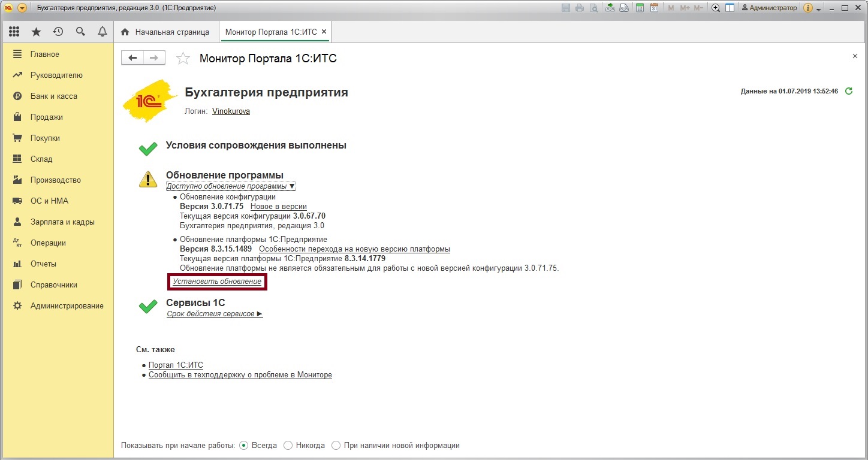Click Данные на 01.07.2019 13:52:46 text
This screenshot has width=868, height=460.
coord(789,91)
